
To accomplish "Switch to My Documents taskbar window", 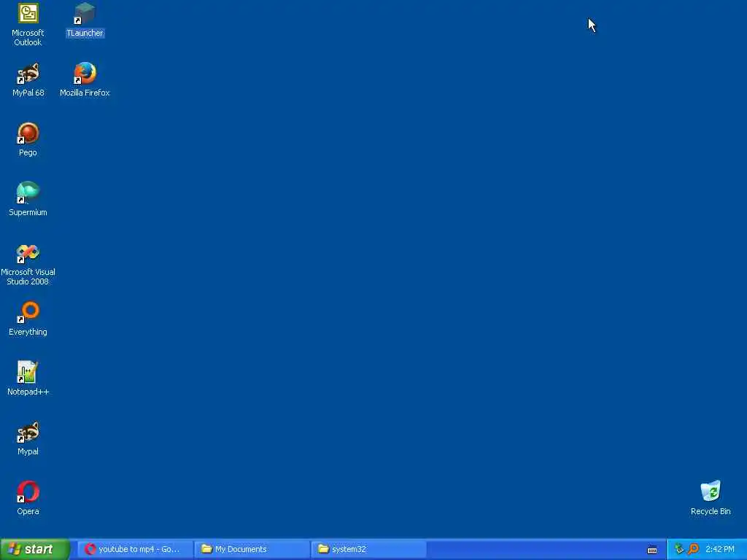I will click(x=252, y=549).
